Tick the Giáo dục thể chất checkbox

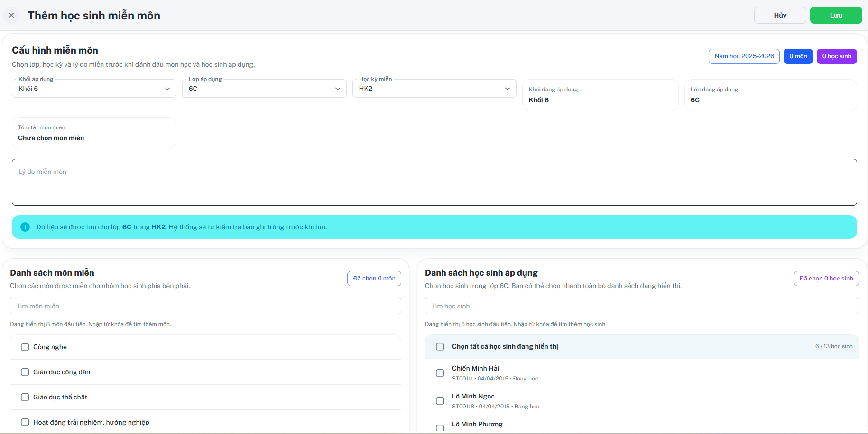click(25, 397)
